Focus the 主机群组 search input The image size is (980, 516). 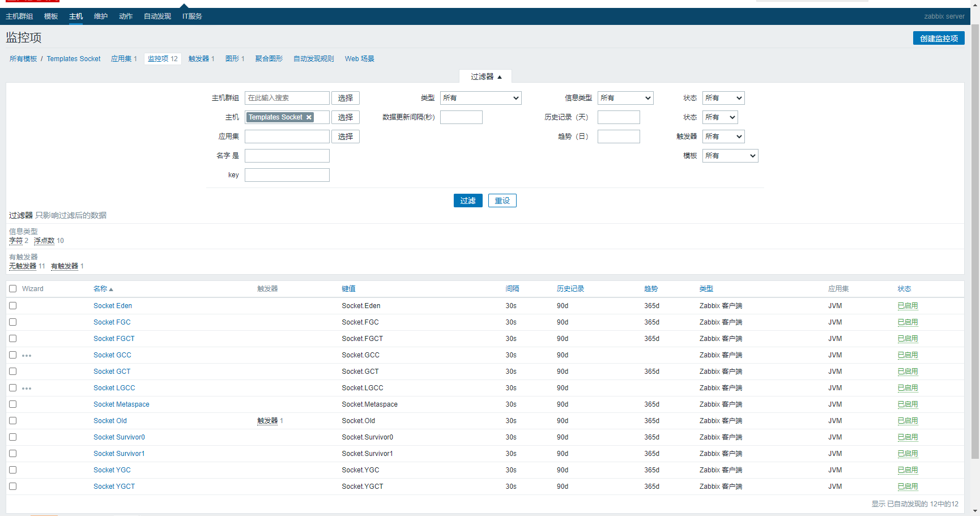tap(287, 98)
